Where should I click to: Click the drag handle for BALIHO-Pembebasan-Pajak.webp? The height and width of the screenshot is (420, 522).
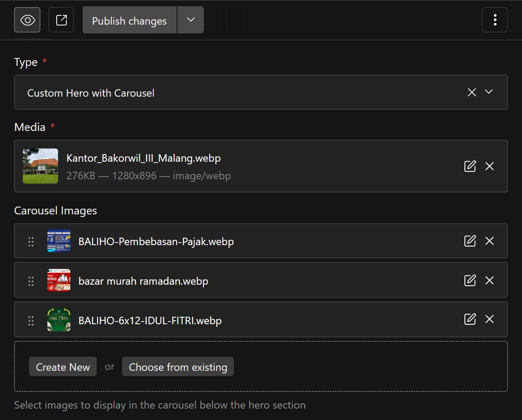31,242
